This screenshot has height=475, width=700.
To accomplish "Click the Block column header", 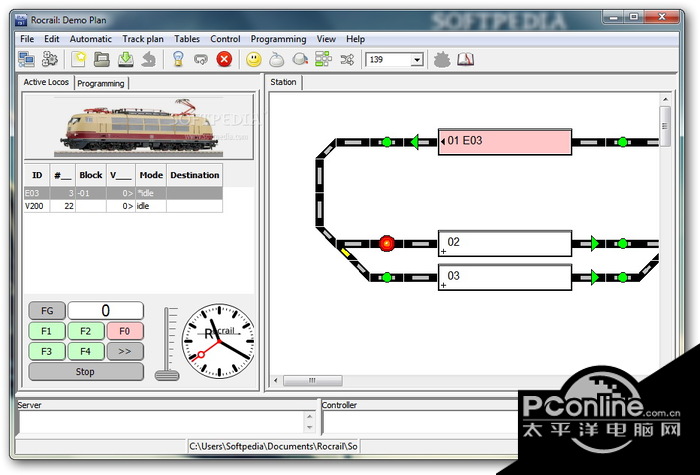I will (x=91, y=175).
